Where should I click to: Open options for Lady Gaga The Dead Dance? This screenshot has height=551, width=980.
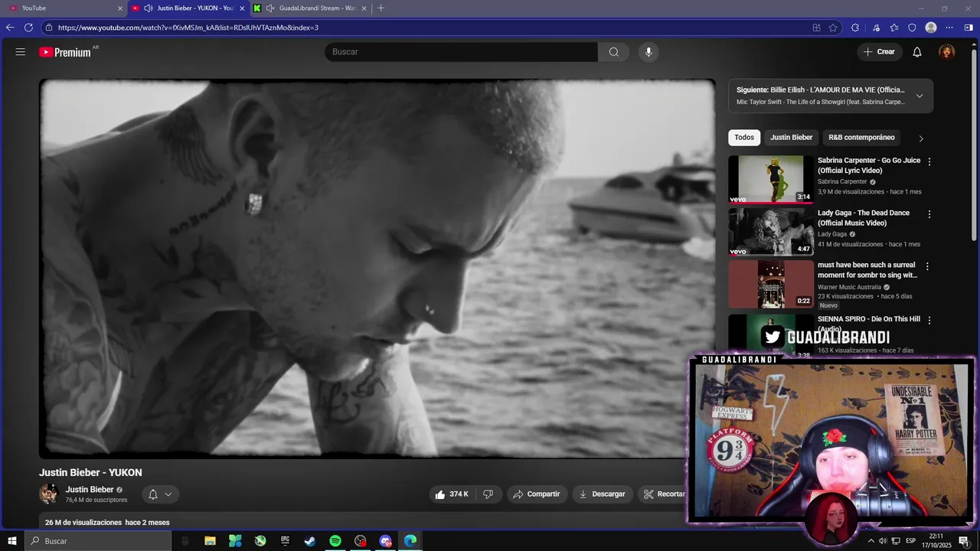click(929, 214)
